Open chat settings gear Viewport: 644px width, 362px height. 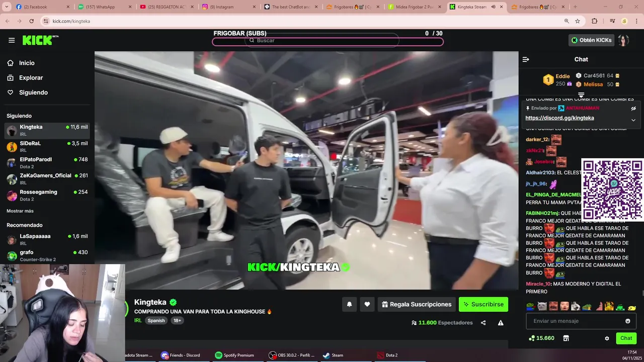pyautogui.click(x=607, y=338)
